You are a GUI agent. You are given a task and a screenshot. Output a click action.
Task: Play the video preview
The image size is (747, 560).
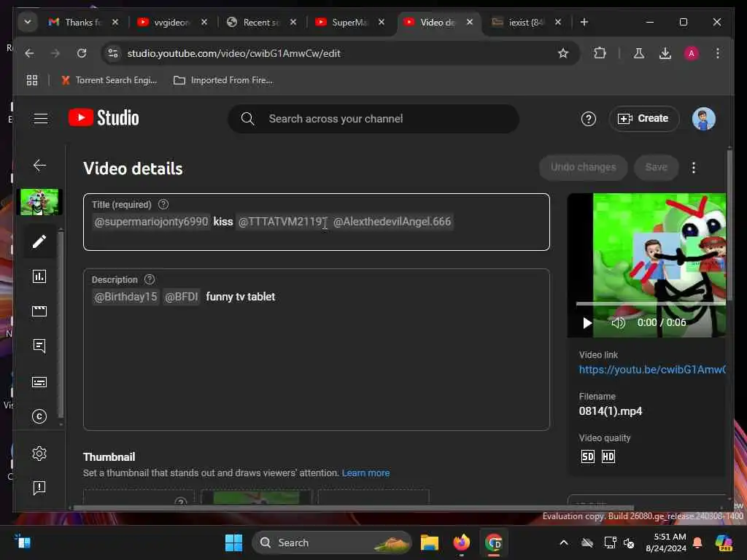(x=587, y=323)
